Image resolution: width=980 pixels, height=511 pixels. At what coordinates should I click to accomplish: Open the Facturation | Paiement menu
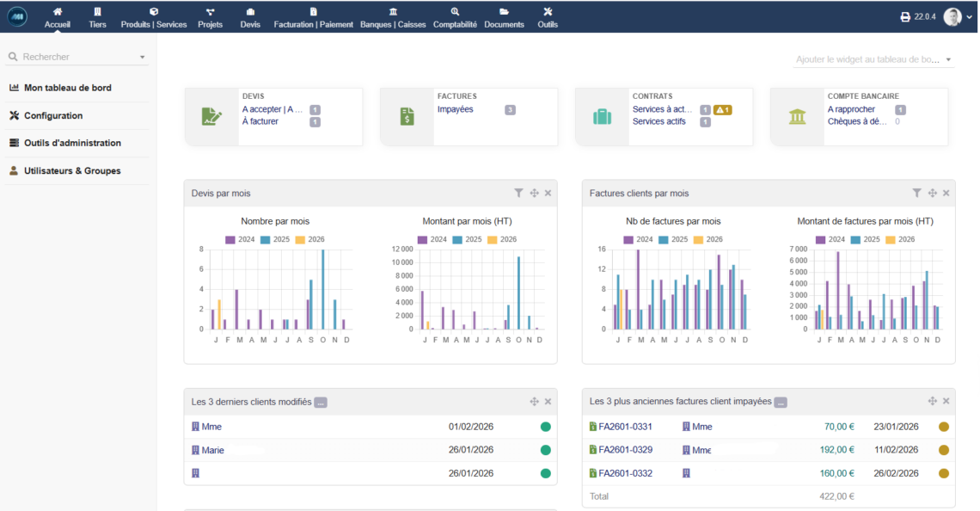coord(313,17)
